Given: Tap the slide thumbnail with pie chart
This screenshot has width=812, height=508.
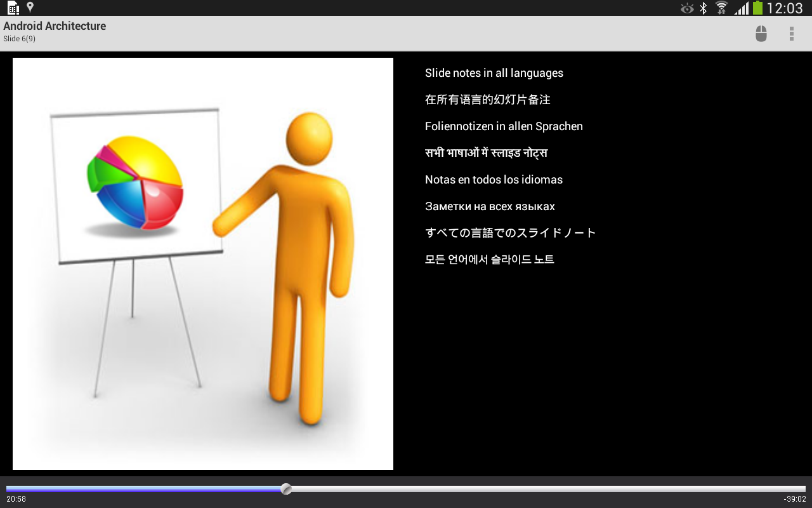Looking at the screenshot, I should click(x=202, y=264).
